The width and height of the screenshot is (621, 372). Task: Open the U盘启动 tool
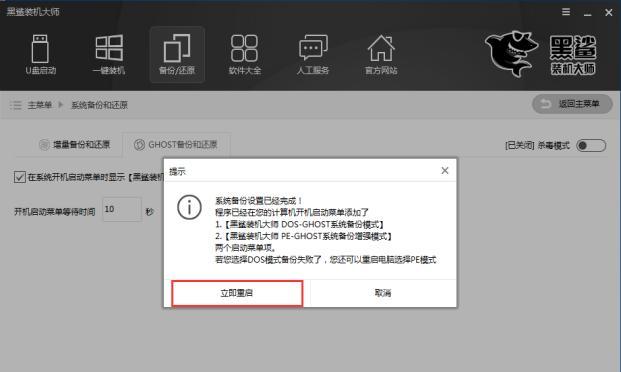[x=40, y=55]
